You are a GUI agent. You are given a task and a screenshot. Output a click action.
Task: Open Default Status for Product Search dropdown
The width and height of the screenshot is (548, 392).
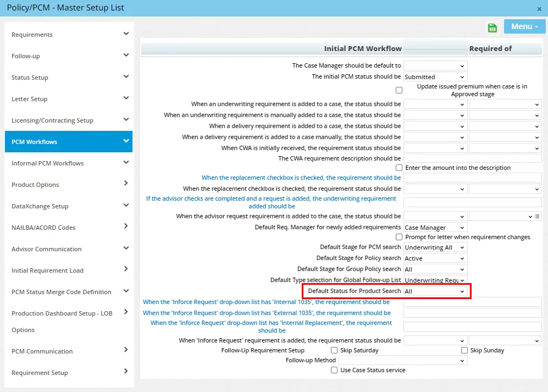[435, 291]
